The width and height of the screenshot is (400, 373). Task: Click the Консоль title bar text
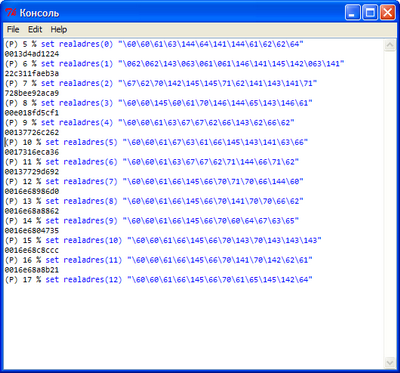coord(39,13)
